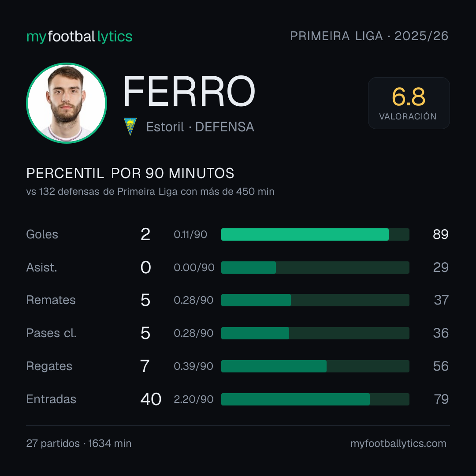
Task: Click the Estoril club crest icon
Action: point(130,126)
